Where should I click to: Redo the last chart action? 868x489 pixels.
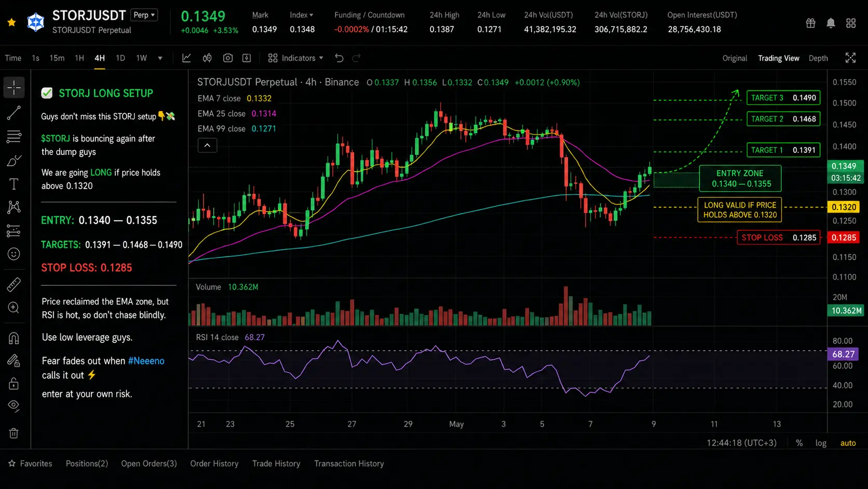click(357, 58)
